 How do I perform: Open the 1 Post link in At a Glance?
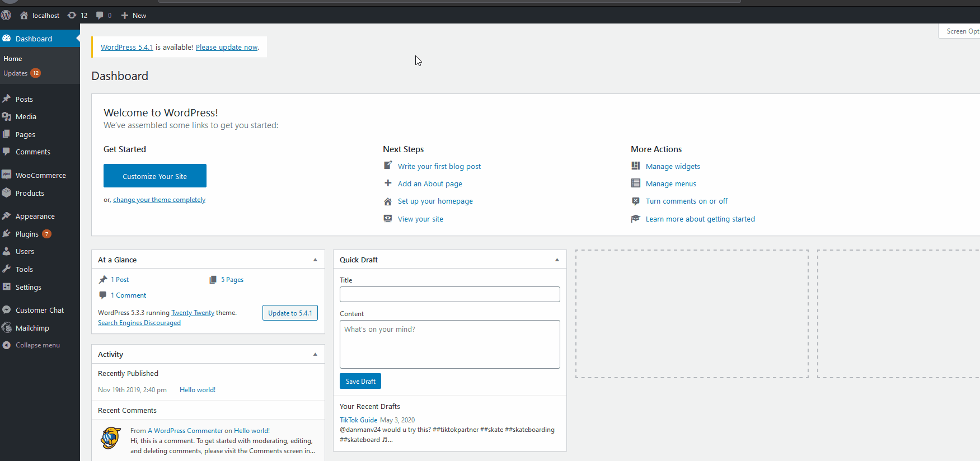click(120, 280)
